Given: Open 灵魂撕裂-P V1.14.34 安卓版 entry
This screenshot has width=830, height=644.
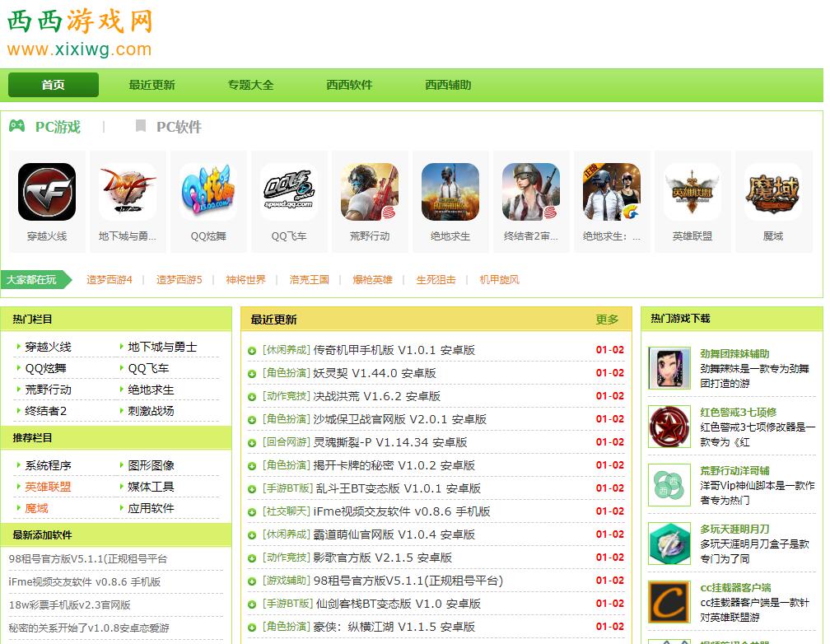Looking at the screenshot, I should pos(390,442).
